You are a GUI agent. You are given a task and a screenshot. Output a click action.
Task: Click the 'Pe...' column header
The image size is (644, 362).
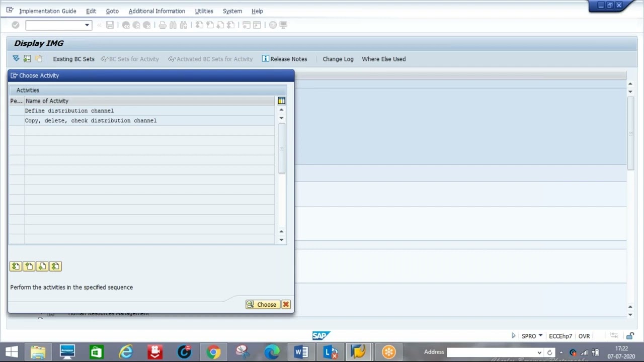(17, 101)
